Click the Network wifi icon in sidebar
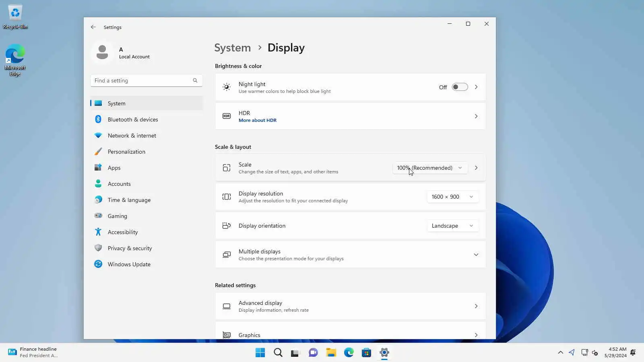 click(98, 136)
